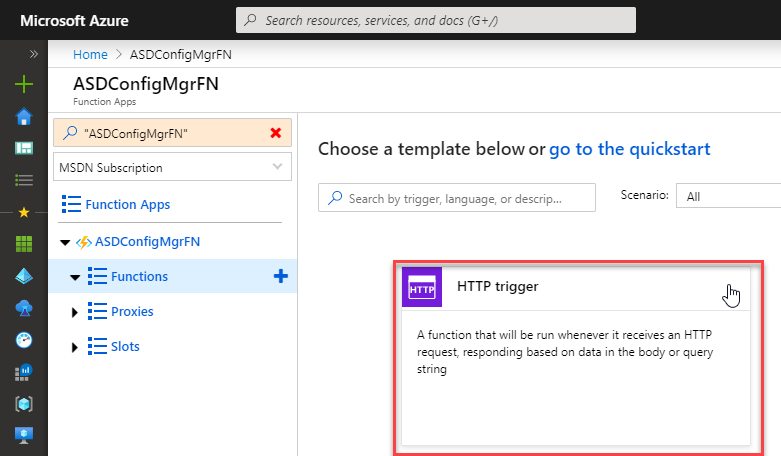
Task: Click the "ASDConfigMgrFN" function app filter field
Action: (x=172, y=133)
